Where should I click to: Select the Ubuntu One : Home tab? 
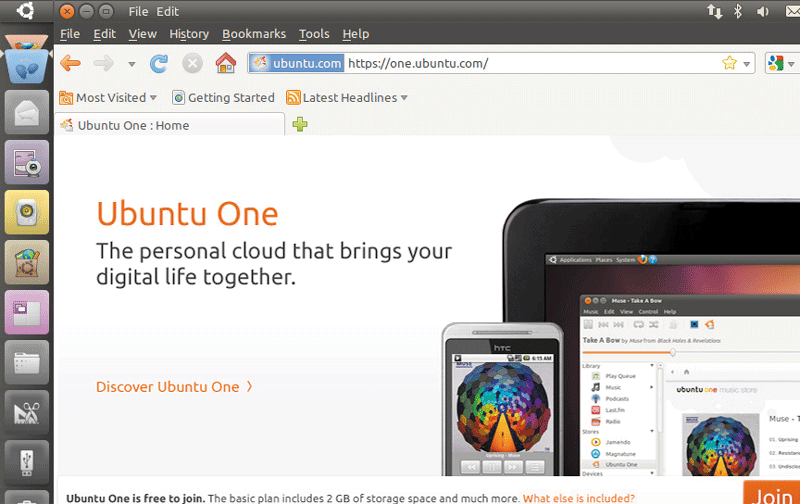click(x=169, y=125)
